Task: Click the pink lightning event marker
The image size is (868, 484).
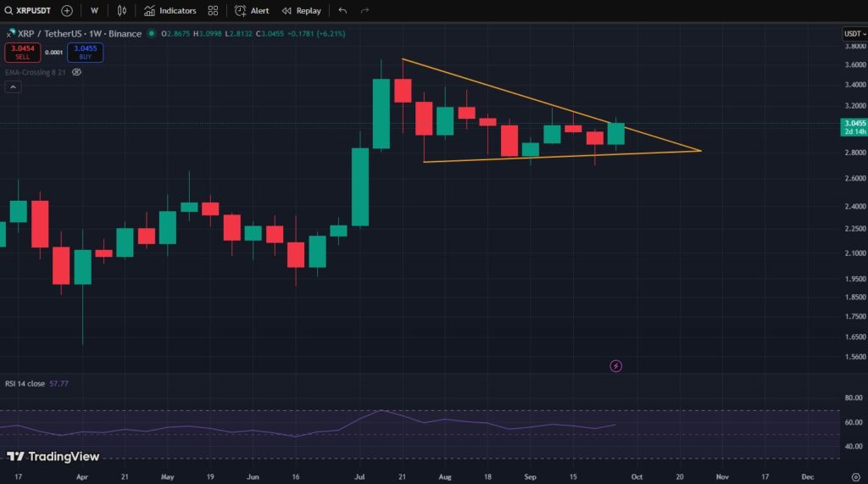Action: pos(616,366)
